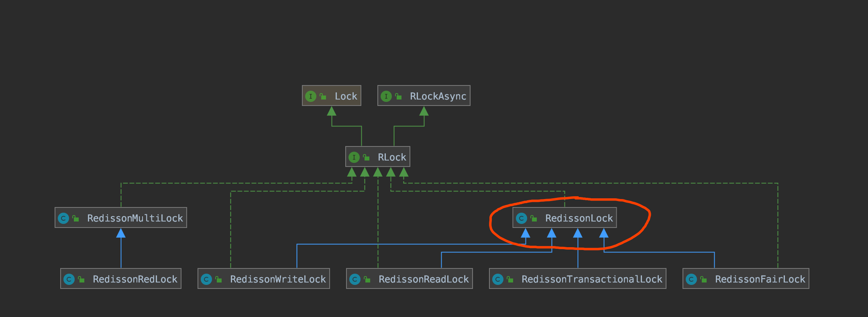The width and height of the screenshot is (868, 317).
Task: Select the RLock interface node
Action: (377, 157)
